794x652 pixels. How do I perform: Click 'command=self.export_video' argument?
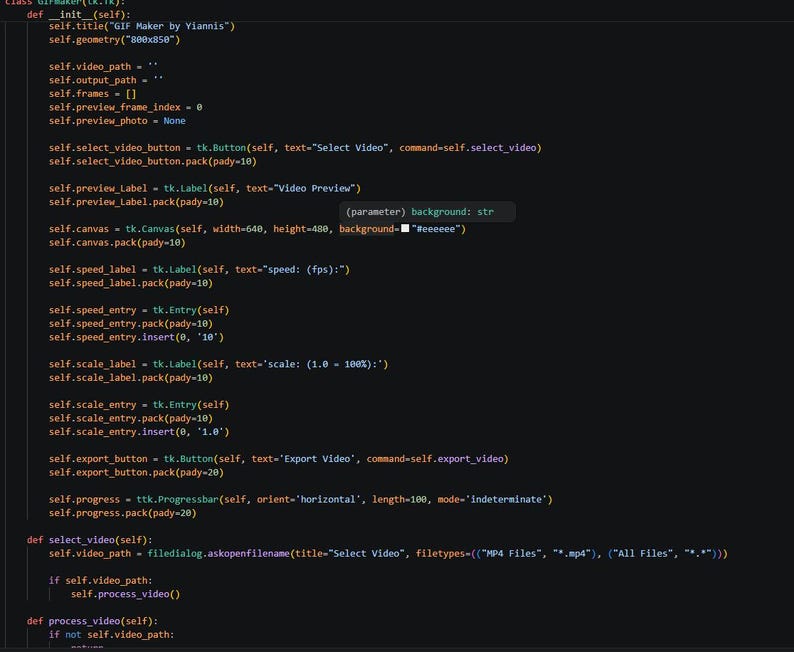pyautogui.click(x=435, y=459)
